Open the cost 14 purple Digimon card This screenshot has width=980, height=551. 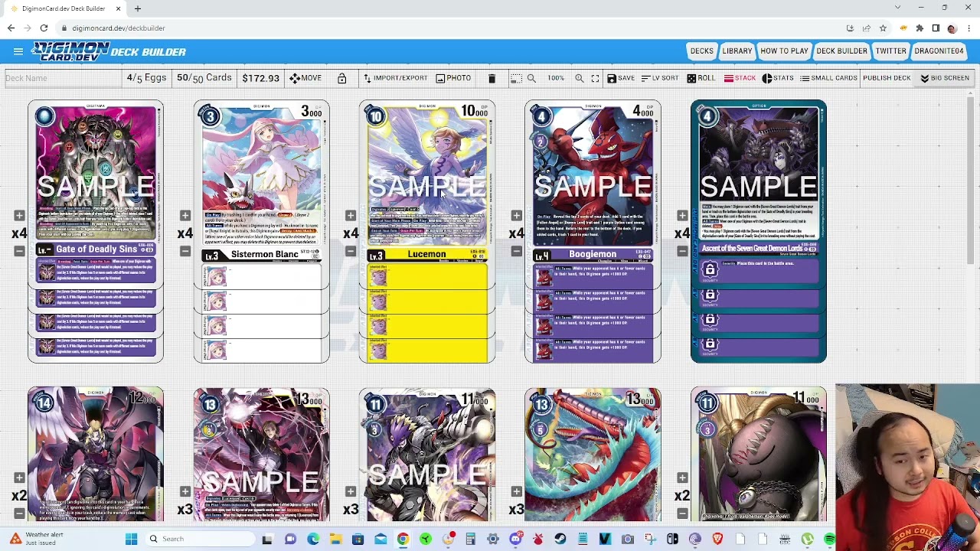[96, 455]
